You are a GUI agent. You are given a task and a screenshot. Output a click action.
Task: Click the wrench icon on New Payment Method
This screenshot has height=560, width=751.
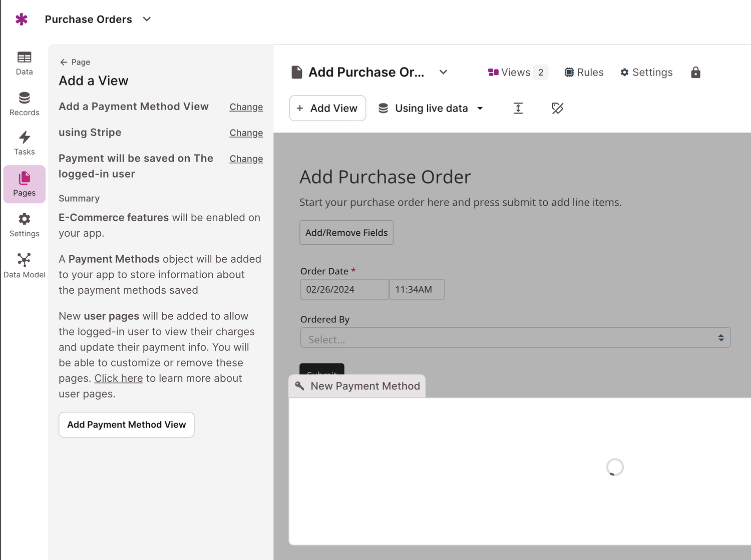pyautogui.click(x=299, y=386)
